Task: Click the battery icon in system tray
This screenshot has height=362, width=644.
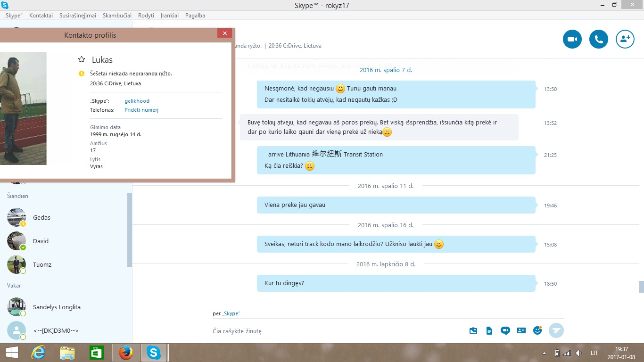Action: click(557, 353)
